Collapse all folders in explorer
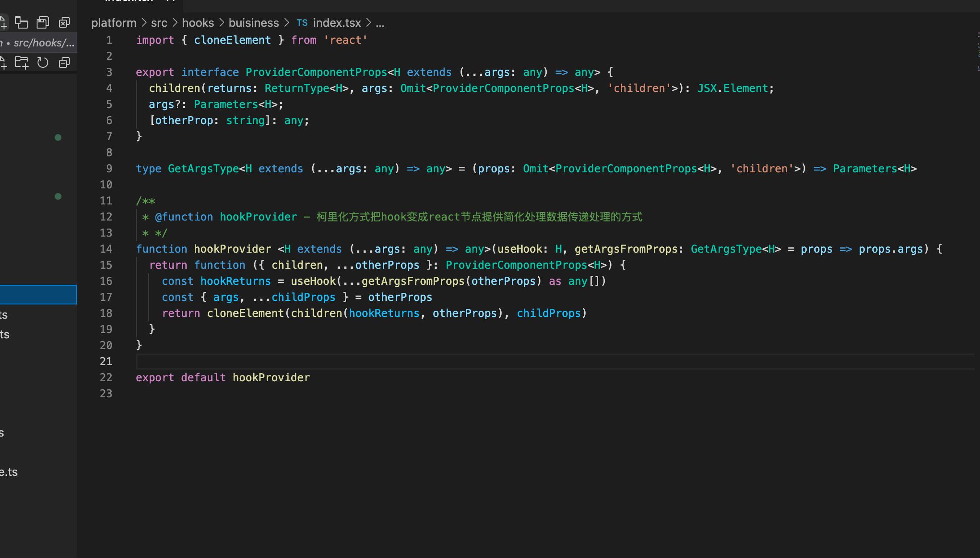The height and width of the screenshot is (558, 980). 64,62
